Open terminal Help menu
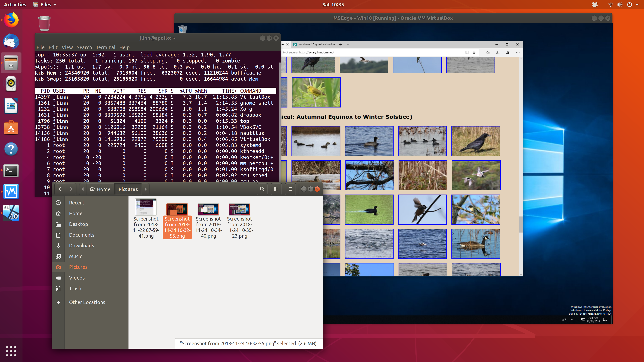This screenshot has width=644, height=362. tap(124, 47)
